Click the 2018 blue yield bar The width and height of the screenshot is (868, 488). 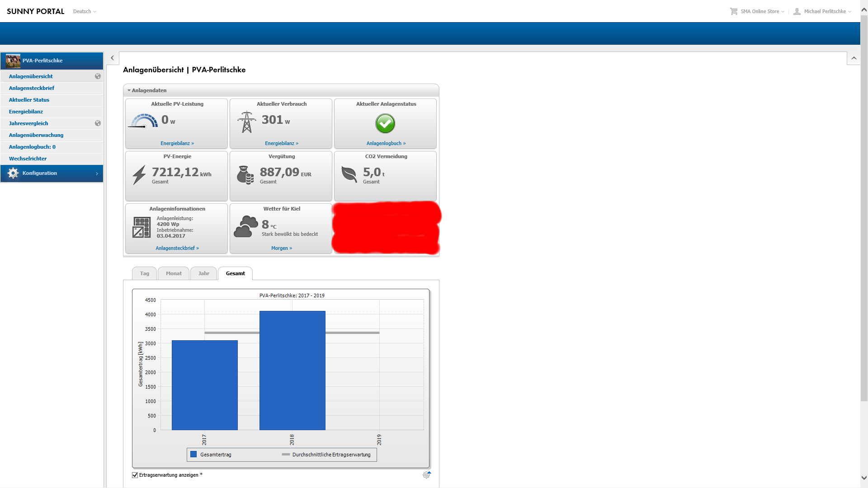tap(292, 371)
